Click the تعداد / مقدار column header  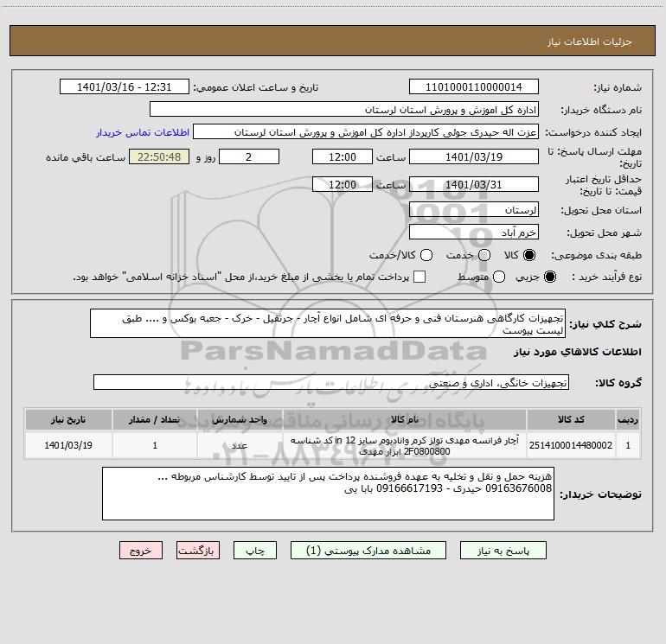(x=155, y=420)
